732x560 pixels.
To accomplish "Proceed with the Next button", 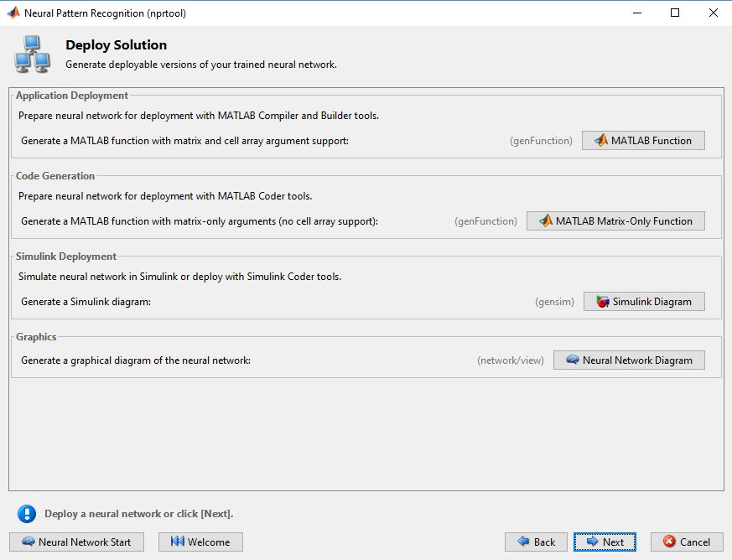I will (605, 542).
